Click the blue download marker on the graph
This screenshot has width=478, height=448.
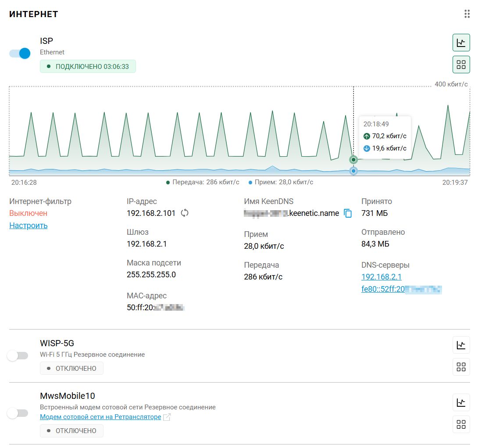[x=353, y=171]
